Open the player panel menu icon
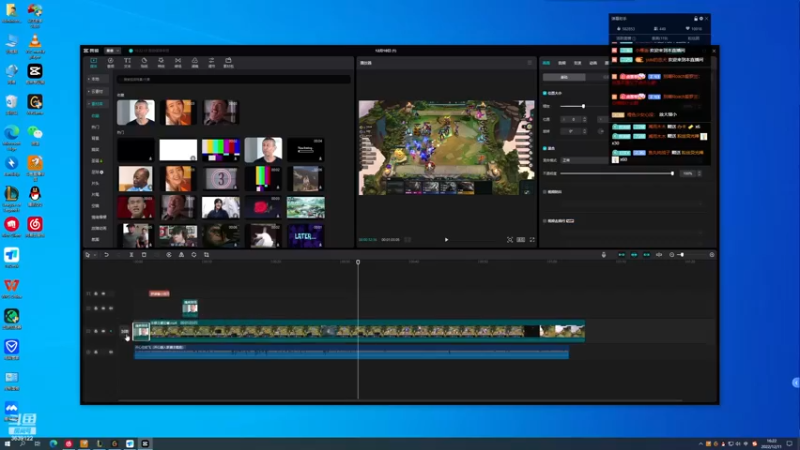Screen dimensions: 800x450 click(x=530, y=63)
